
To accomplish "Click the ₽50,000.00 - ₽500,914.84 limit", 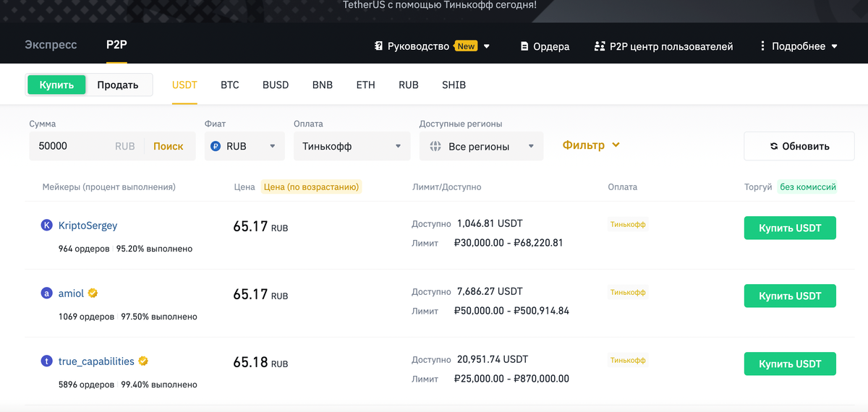I will point(511,311).
